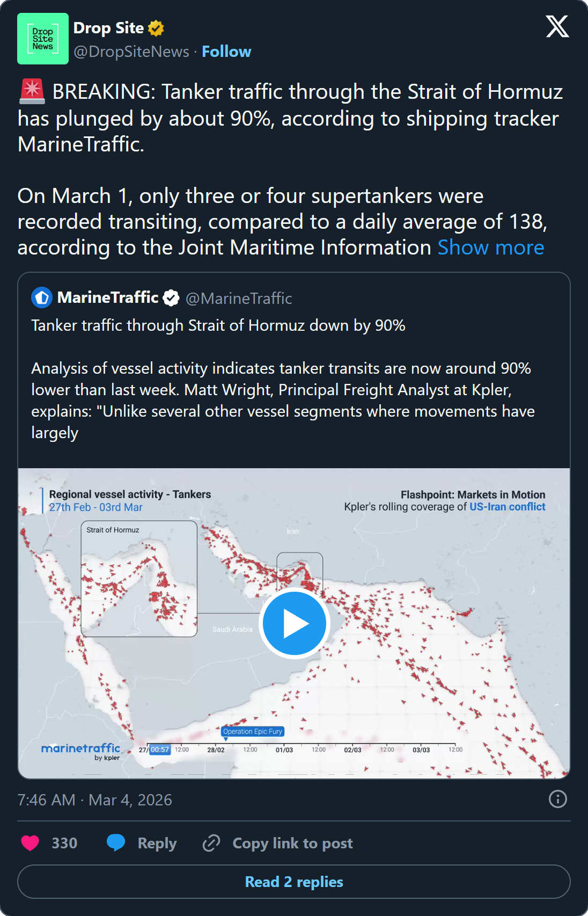The height and width of the screenshot is (916, 588).
Task: Click the verified checkmark beside MarineTraffic
Action: pos(171,298)
